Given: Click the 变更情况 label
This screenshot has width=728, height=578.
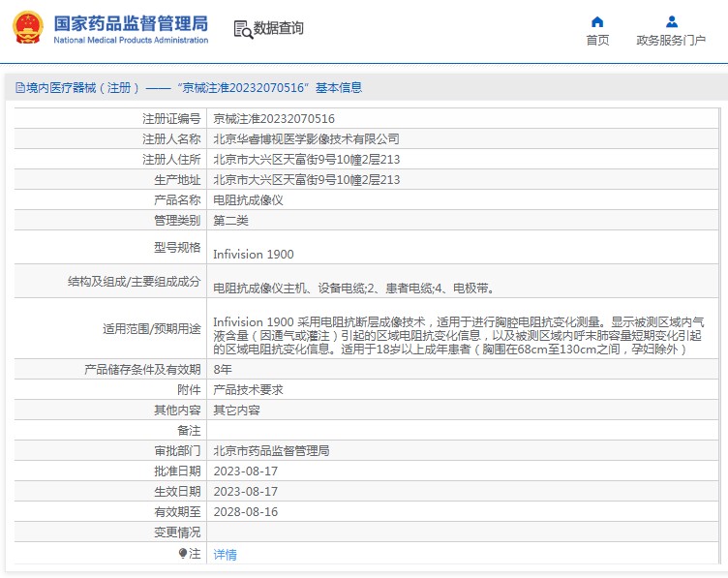Looking at the screenshot, I should coord(177,532).
